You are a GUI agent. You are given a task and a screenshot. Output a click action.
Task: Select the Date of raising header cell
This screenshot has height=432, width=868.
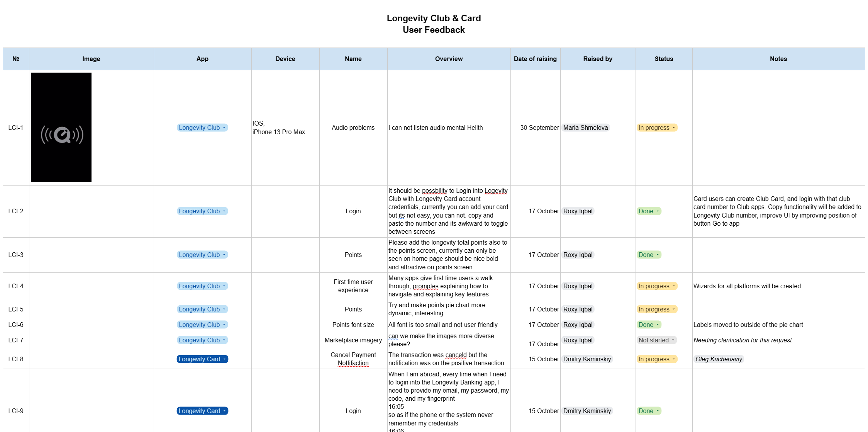click(x=535, y=59)
